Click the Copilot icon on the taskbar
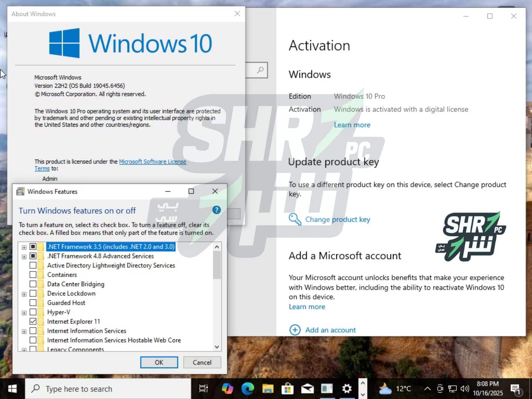 pyautogui.click(x=227, y=389)
